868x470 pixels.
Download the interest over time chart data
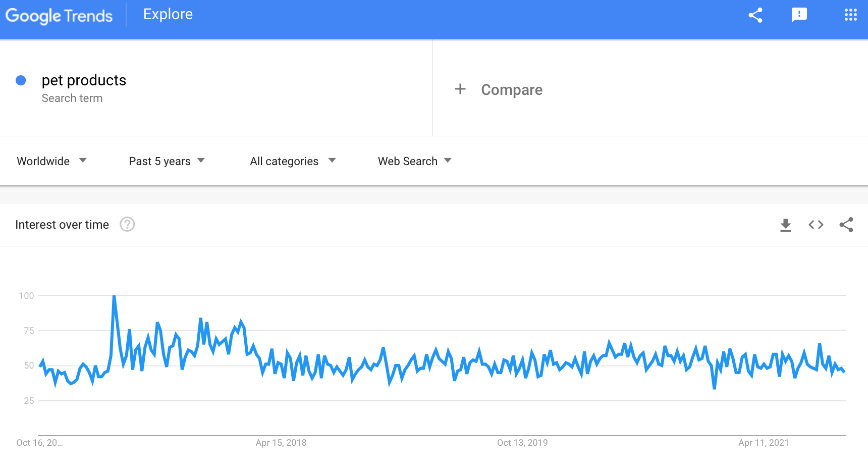pyautogui.click(x=785, y=225)
